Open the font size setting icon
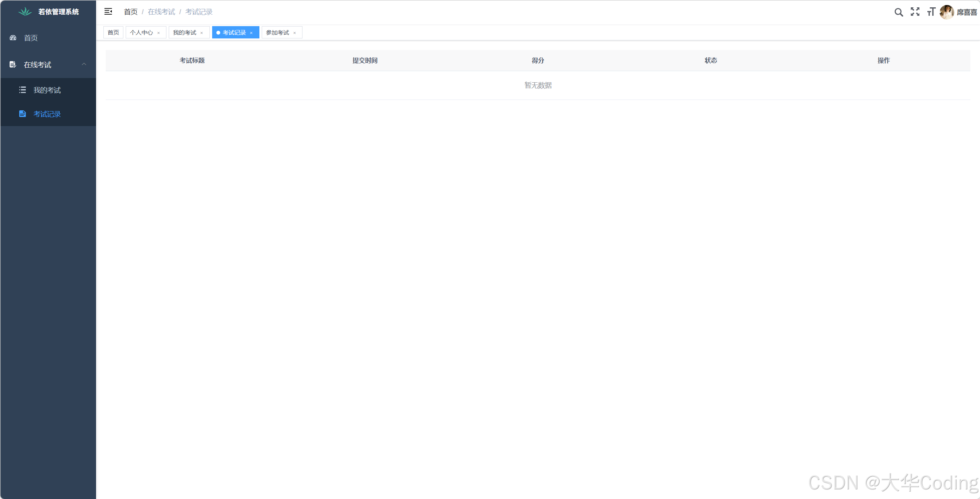Viewport: 980px width, 499px height. [x=931, y=12]
